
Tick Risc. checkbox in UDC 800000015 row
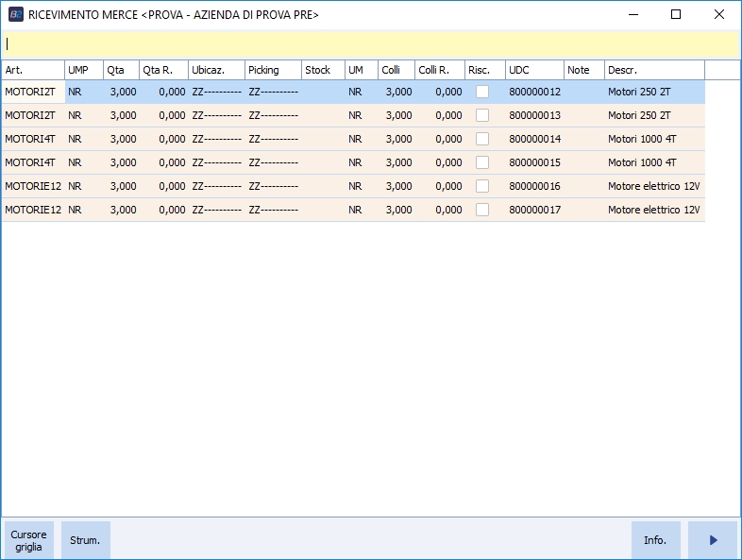[x=482, y=162]
